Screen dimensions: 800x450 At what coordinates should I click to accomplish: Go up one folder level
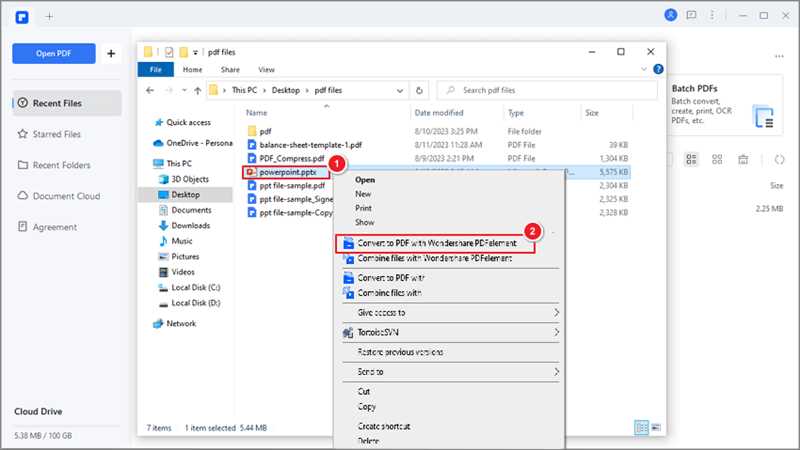point(197,91)
